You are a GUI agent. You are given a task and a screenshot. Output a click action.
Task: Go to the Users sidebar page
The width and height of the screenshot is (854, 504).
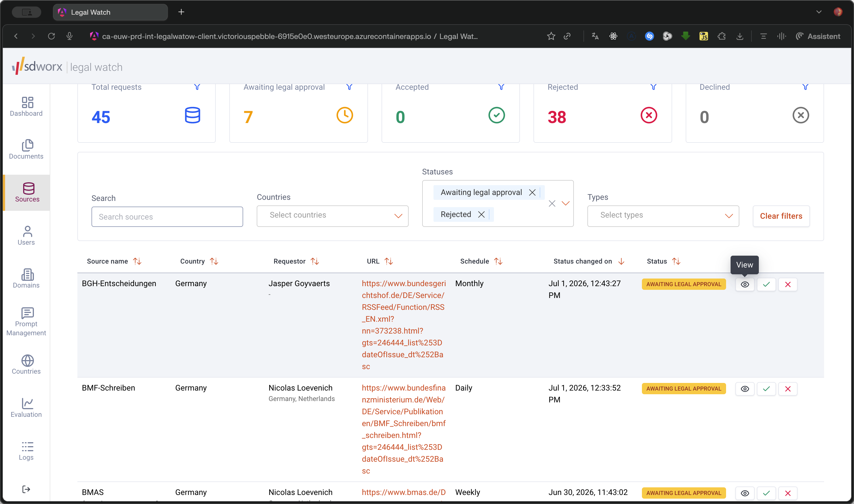click(x=26, y=235)
